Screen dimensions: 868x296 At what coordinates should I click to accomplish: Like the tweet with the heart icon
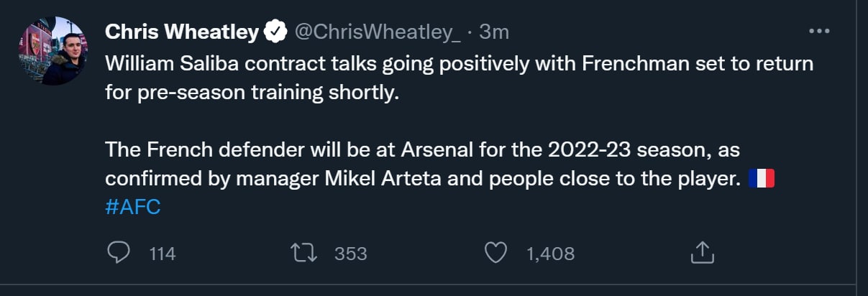[x=496, y=253]
